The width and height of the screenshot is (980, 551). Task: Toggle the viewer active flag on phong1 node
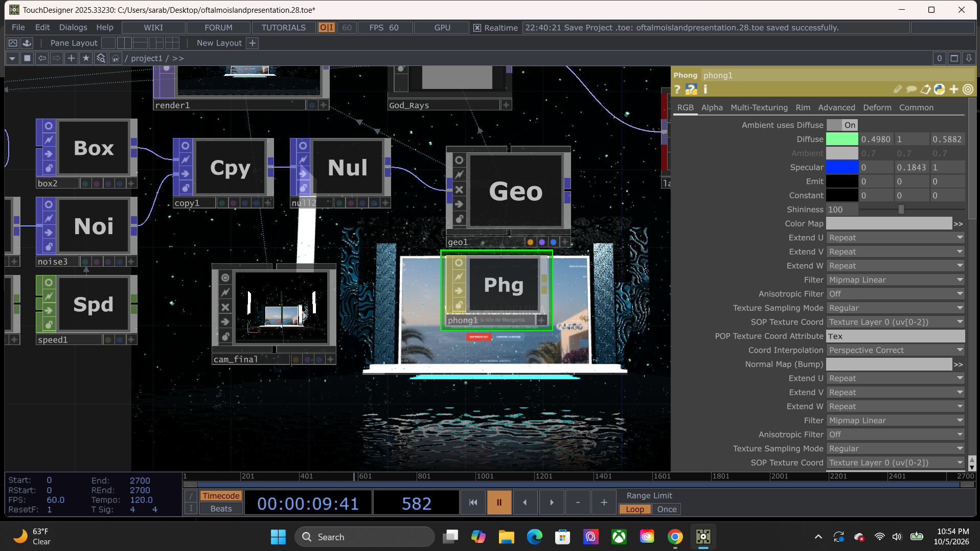pyautogui.click(x=459, y=263)
